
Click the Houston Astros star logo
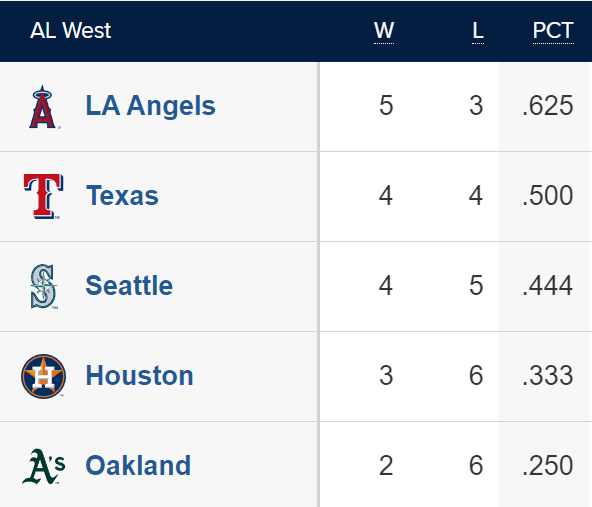click(43, 376)
